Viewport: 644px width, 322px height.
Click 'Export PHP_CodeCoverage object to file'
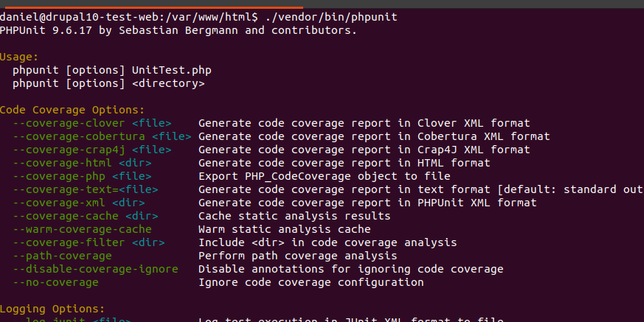pos(325,176)
